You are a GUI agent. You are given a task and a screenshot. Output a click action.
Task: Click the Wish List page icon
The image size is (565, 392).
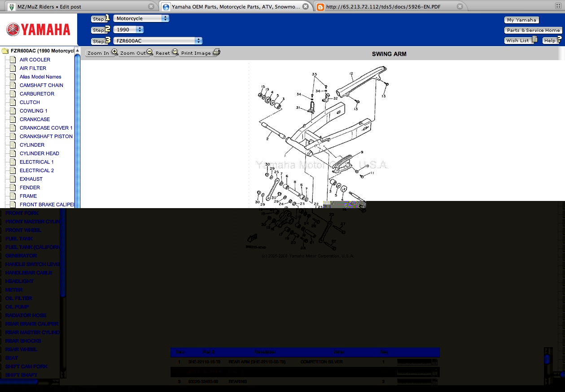[x=534, y=40]
